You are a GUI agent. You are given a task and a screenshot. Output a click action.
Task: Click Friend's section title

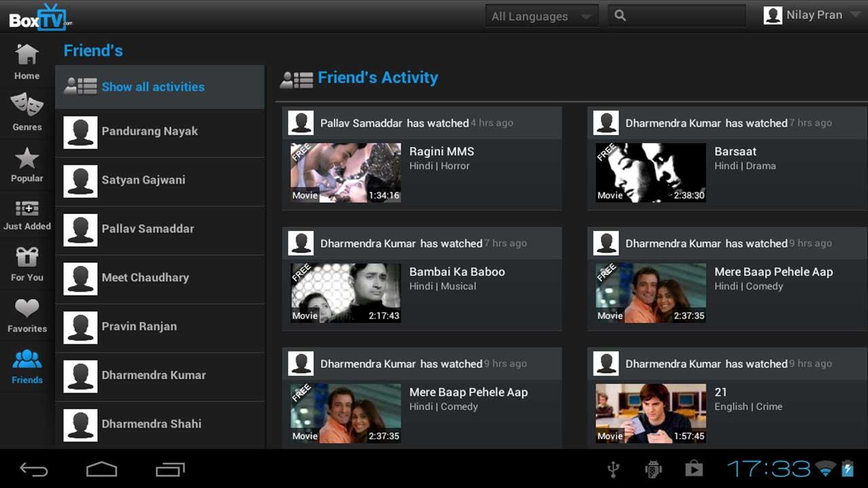pyautogui.click(x=93, y=51)
